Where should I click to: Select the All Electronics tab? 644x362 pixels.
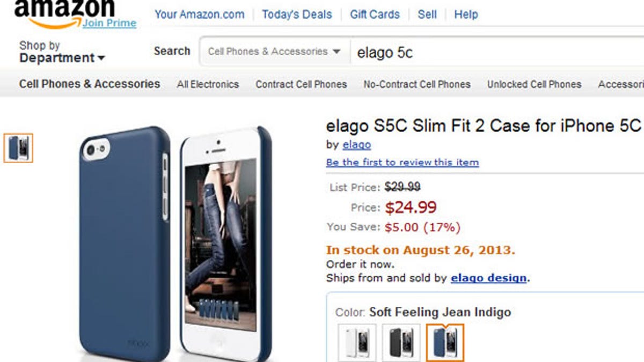point(208,84)
